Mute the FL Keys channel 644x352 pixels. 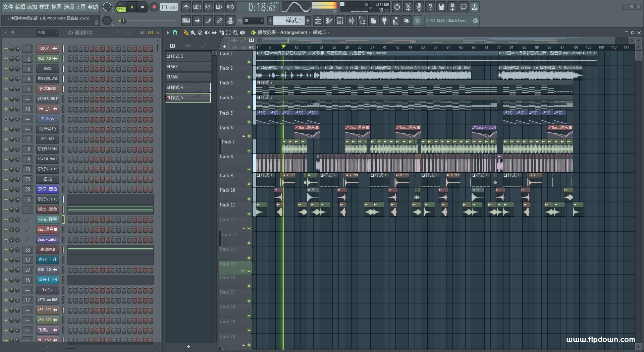pos(6,119)
